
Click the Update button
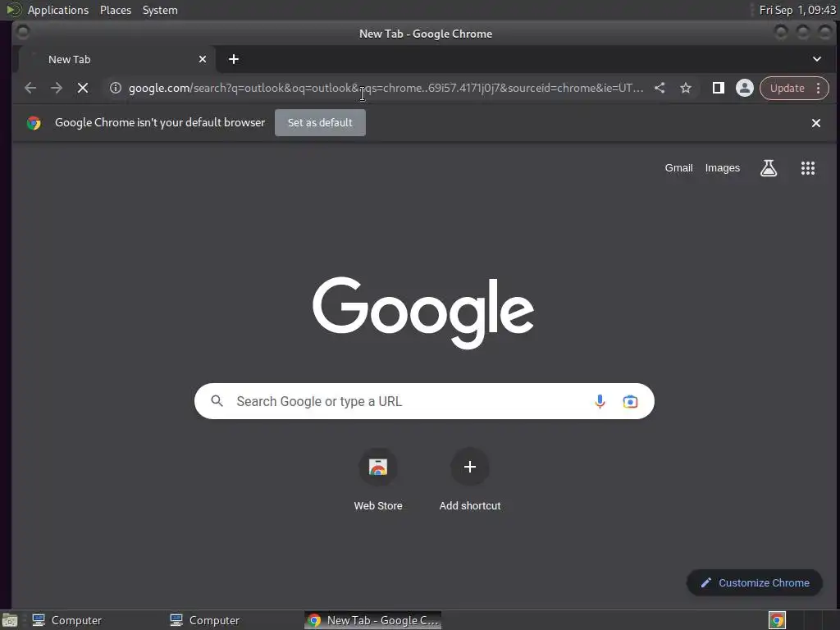[787, 88]
